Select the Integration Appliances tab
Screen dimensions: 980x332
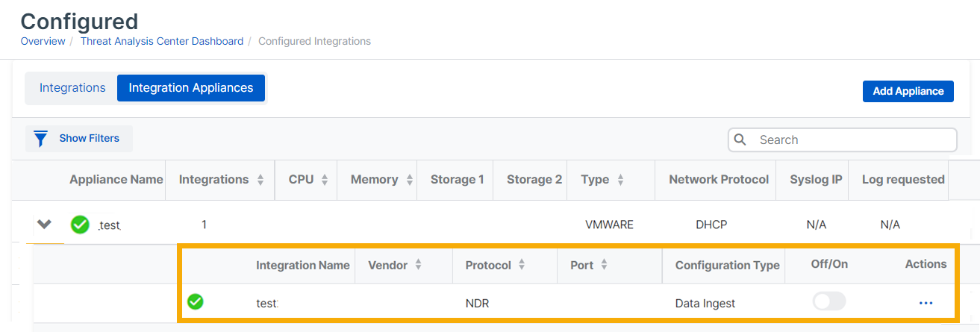(x=191, y=88)
